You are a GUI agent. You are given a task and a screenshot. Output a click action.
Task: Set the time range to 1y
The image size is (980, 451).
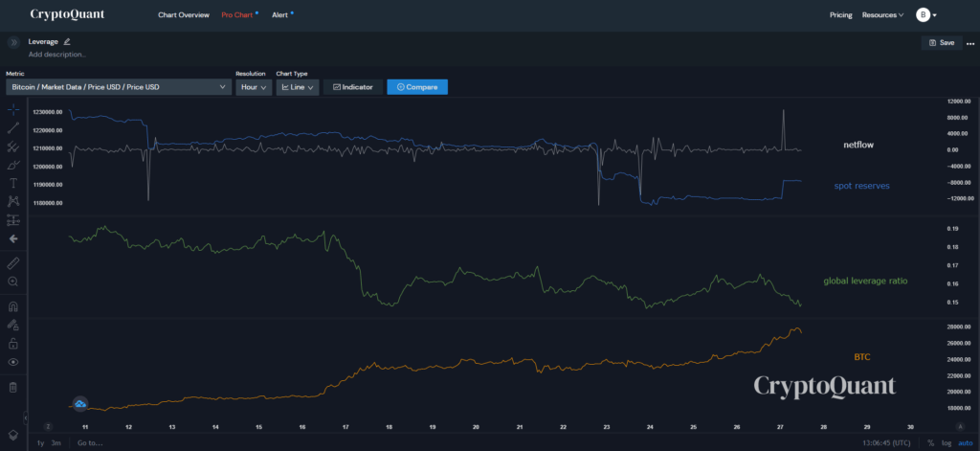[x=40, y=443]
